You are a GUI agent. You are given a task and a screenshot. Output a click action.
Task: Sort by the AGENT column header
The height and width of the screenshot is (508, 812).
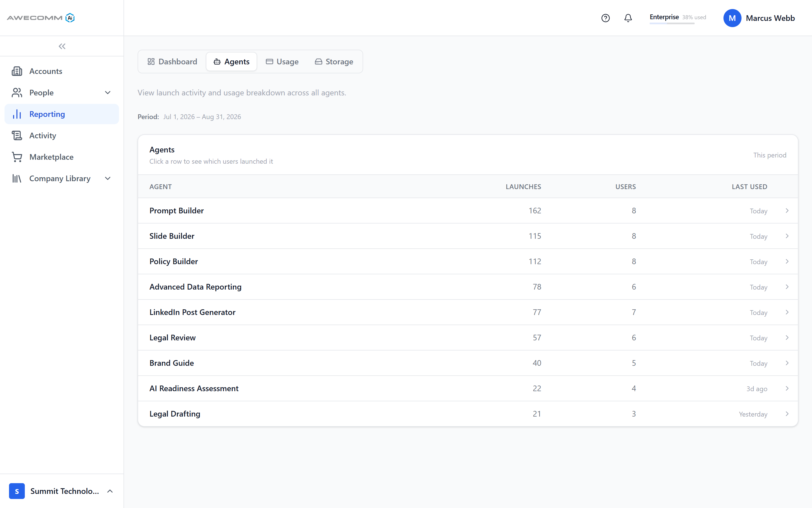(160, 187)
